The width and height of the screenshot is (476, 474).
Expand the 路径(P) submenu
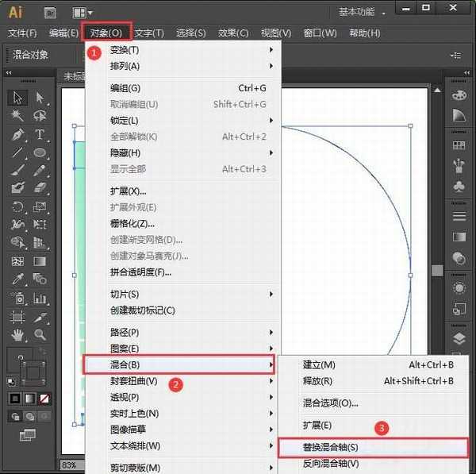pyautogui.click(x=190, y=333)
